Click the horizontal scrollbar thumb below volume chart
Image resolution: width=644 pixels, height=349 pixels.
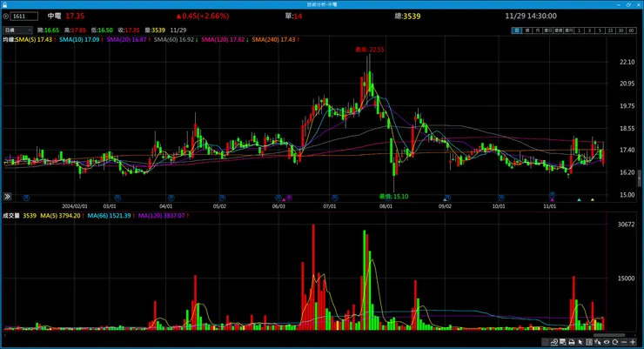609,335
